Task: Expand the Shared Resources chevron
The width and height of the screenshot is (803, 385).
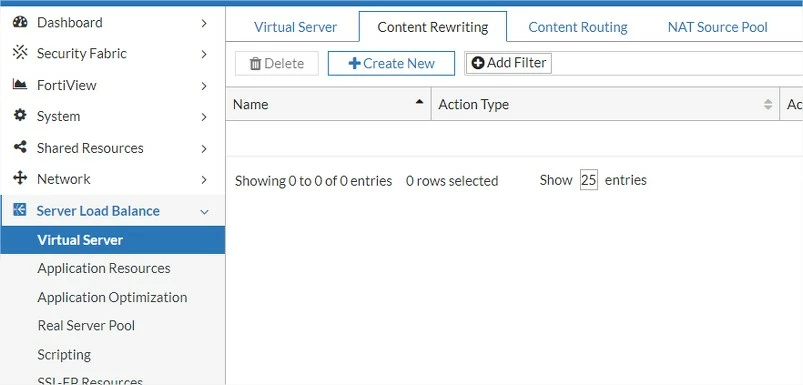Action: (204, 148)
